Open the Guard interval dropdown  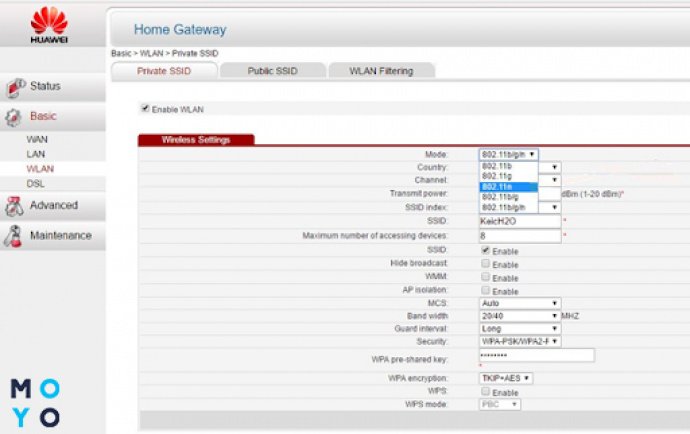(520, 329)
